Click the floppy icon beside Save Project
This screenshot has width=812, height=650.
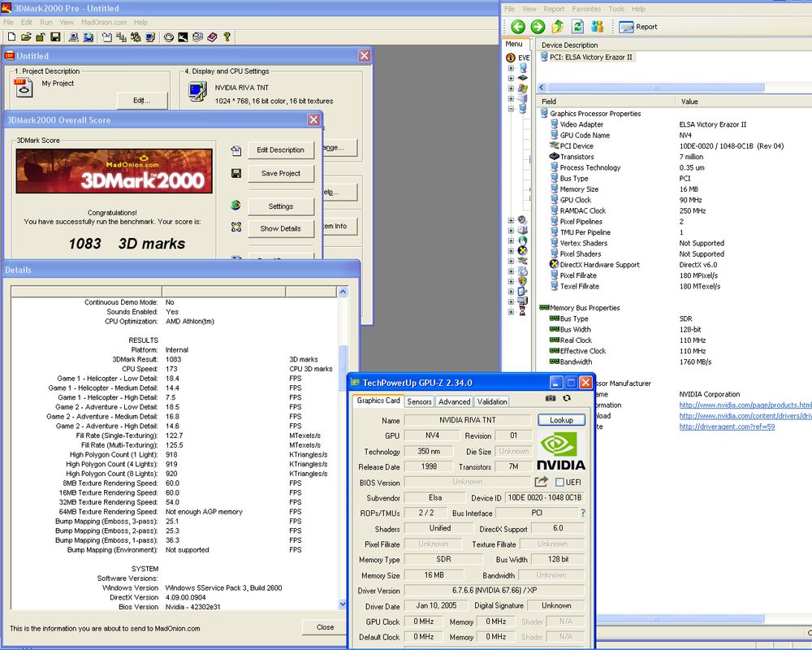[x=236, y=173]
